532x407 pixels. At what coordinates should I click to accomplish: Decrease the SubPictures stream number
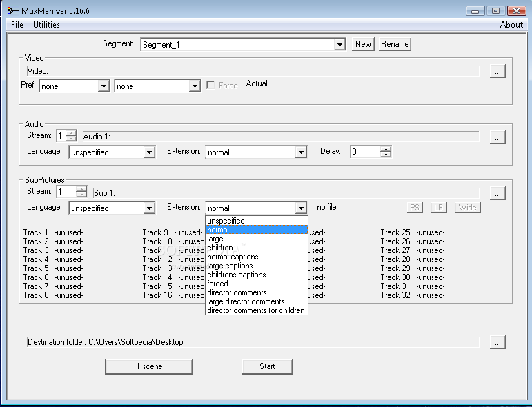pos(81,194)
